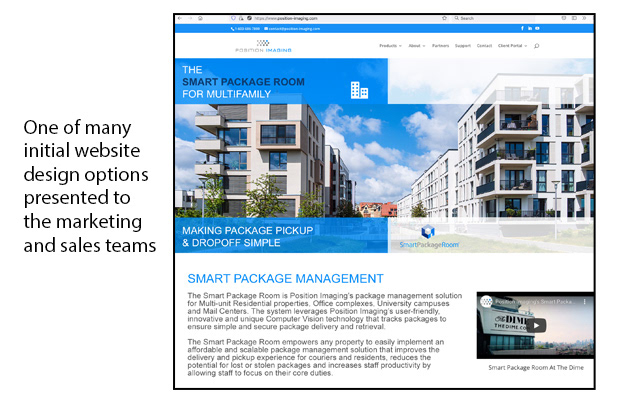
Task: Click the website search magnifier icon
Action: click(x=537, y=46)
